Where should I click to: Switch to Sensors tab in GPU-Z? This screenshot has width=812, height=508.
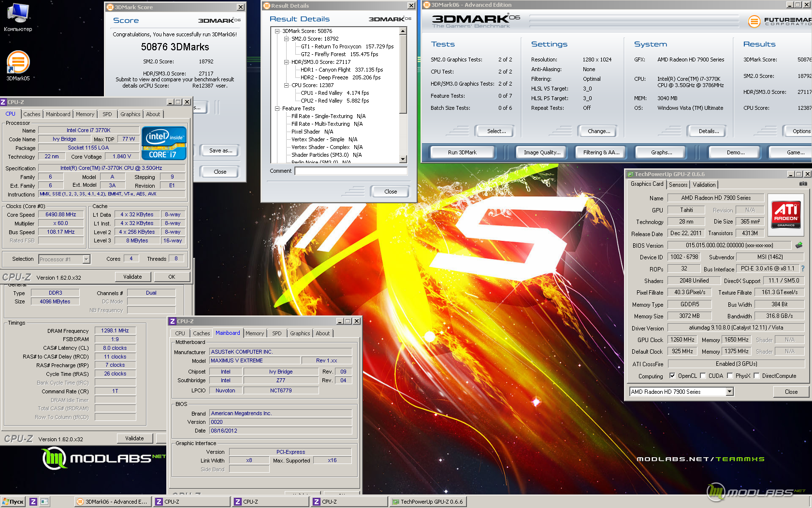point(678,185)
